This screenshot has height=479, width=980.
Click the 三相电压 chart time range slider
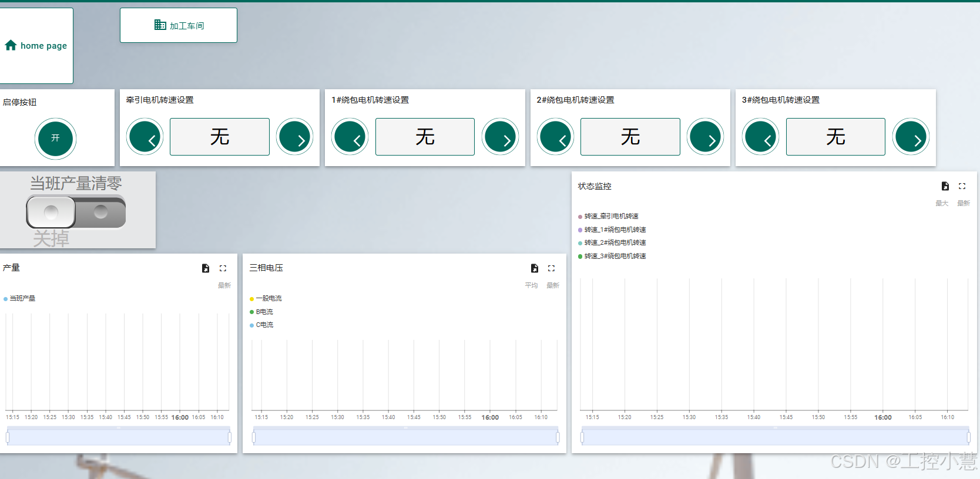pos(405,437)
